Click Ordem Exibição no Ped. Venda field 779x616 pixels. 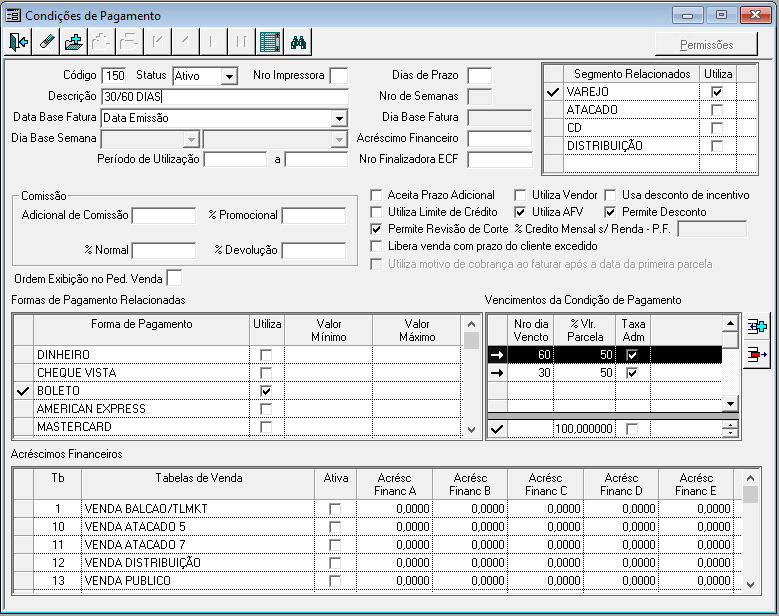coord(174,278)
